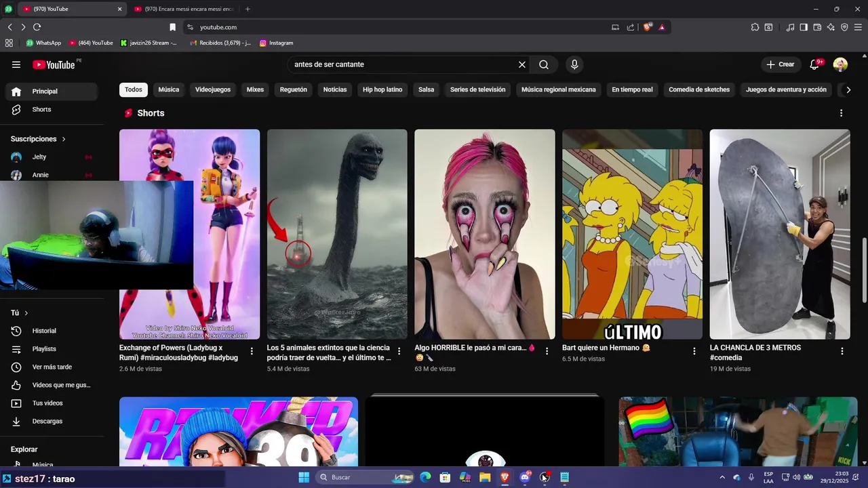Open Playlists in the sidebar
This screenshot has width=868, height=488.
click(x=52, y=349)
